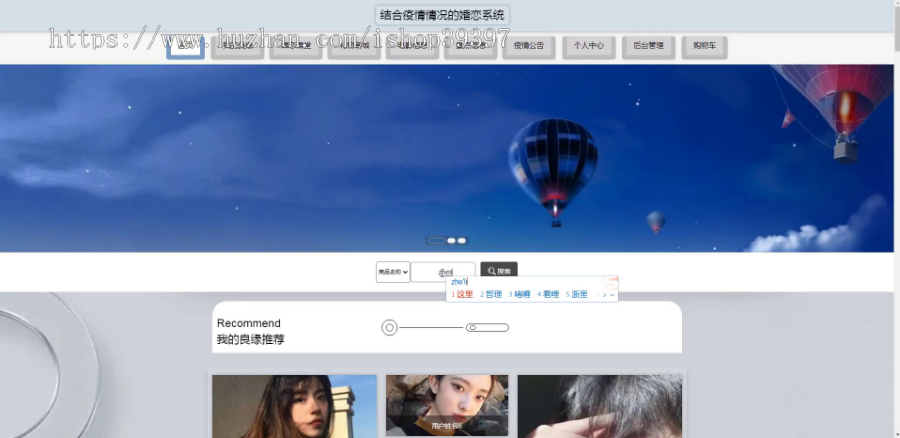Open the 疫情公告 menu item
Screen dimensions: 900x438
click(x=529, y=47)
